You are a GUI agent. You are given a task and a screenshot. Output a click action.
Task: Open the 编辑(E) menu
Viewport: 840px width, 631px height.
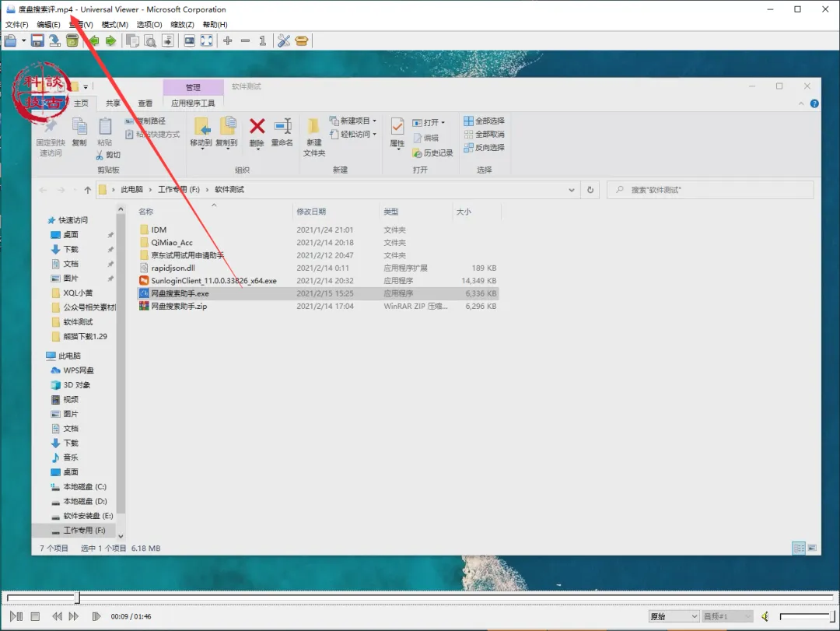(48, 25)
